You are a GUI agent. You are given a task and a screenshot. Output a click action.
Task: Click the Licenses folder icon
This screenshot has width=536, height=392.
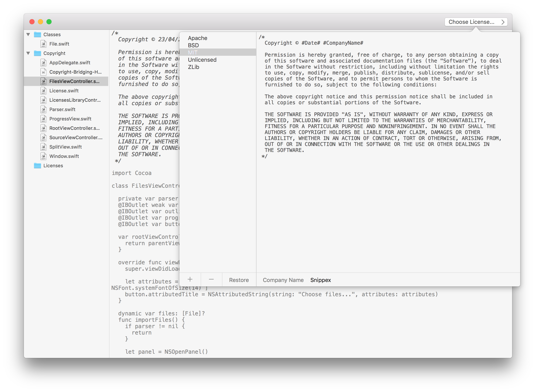[37, 166]
